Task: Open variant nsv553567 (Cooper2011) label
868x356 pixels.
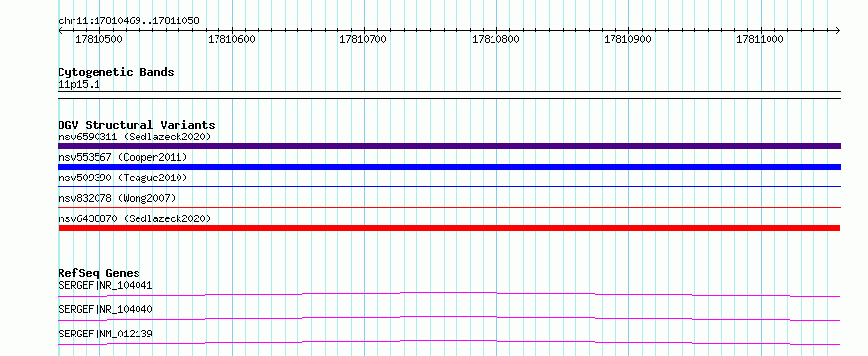Action: [123, 157]
